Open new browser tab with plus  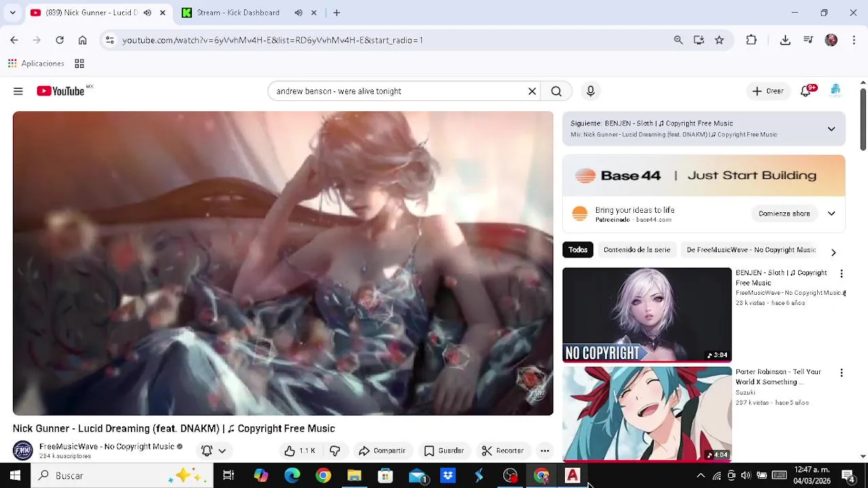tap(336, 12)
